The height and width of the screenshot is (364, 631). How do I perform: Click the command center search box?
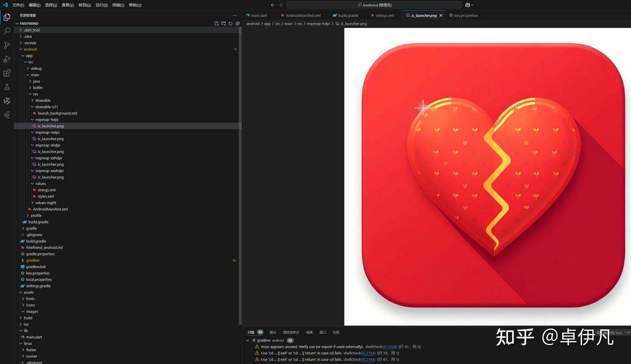click(374, 5)
